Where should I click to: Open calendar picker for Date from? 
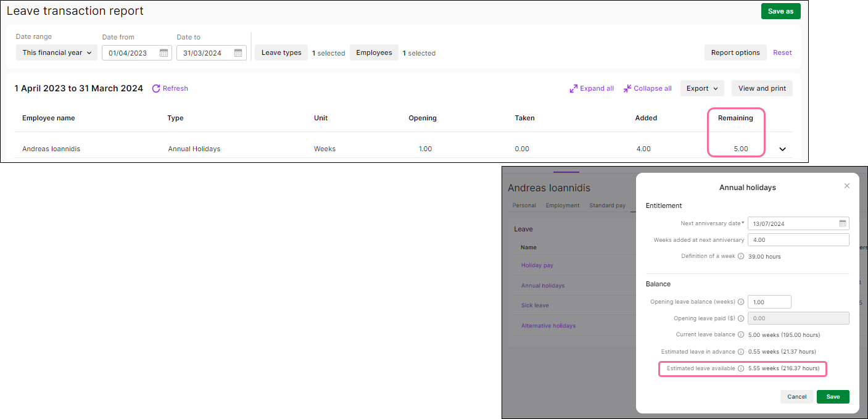click(163, 53)
